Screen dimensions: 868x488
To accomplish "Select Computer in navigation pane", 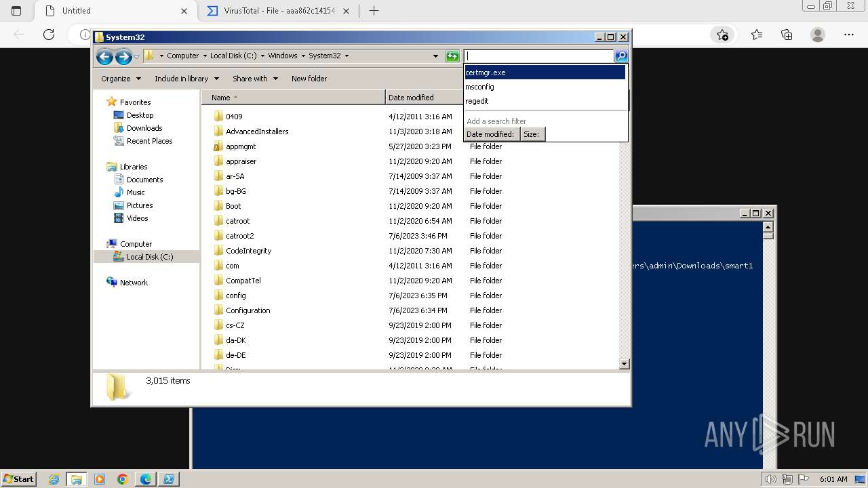I will 136,244.
